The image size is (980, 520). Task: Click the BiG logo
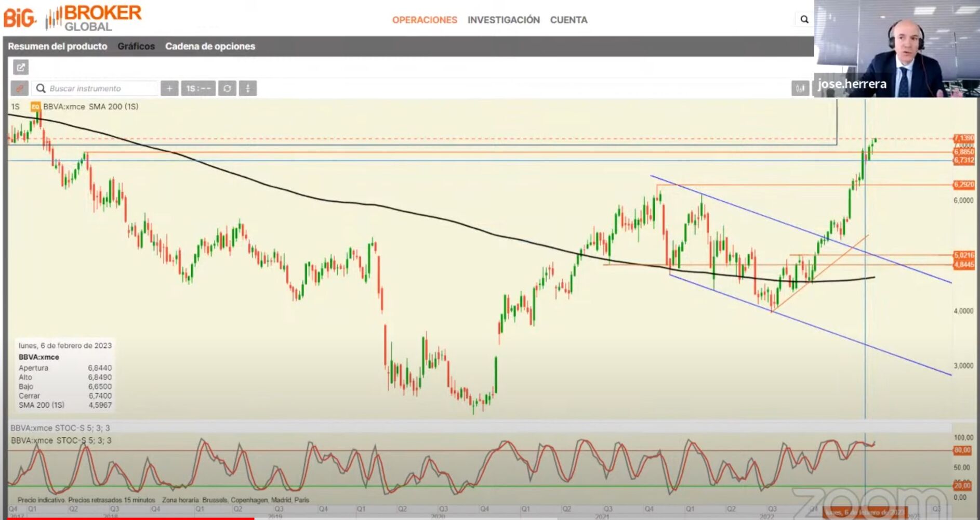[20, 18]
